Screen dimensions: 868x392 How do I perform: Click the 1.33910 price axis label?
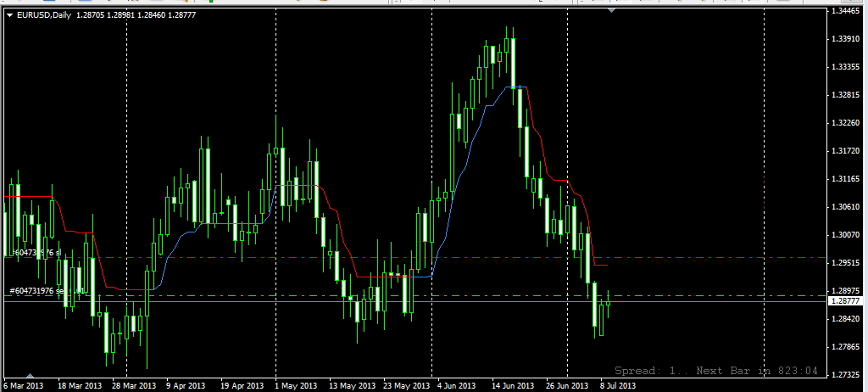pos(847,39)
